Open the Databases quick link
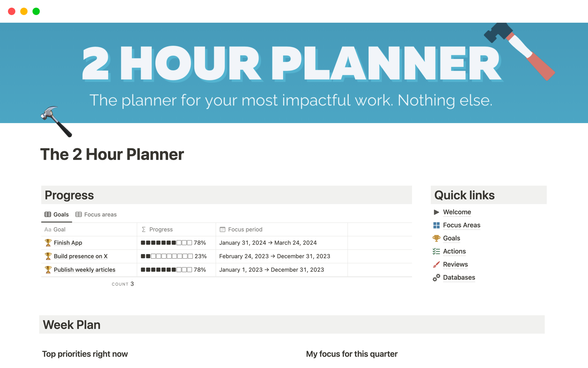588x368 pixels. click(459, 277)
